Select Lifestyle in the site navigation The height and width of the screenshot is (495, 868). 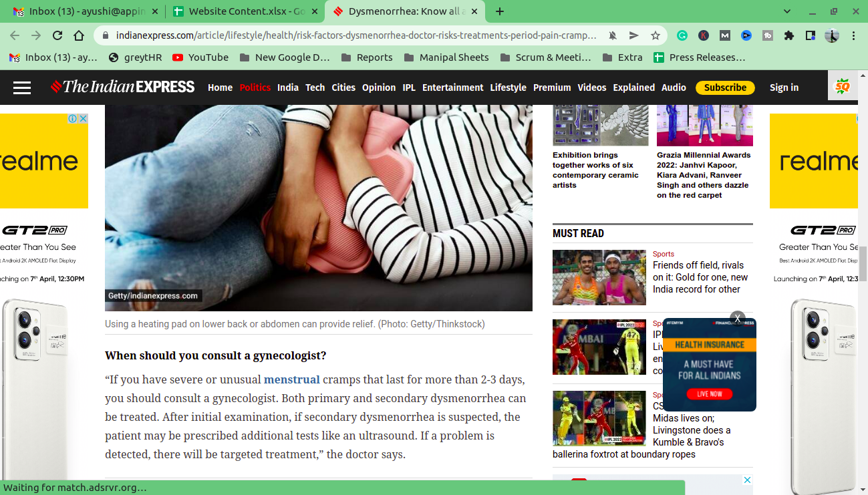pos(508,88)
